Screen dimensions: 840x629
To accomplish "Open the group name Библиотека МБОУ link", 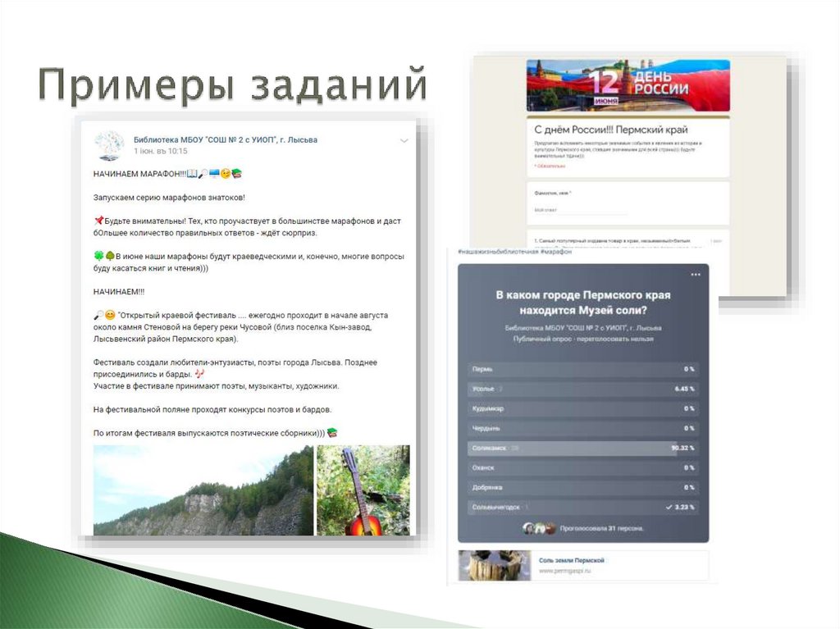I will click(x=226, y=140).
